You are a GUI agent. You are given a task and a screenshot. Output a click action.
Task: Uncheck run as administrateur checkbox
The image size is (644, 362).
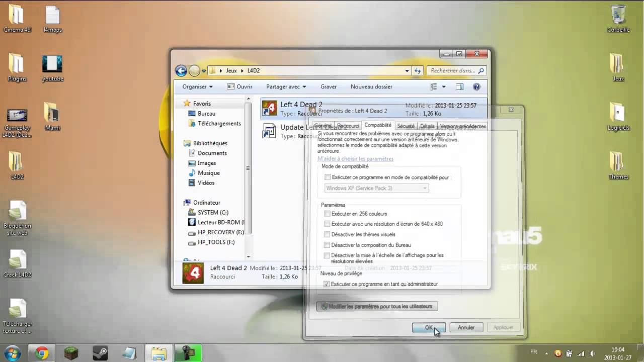327,284
